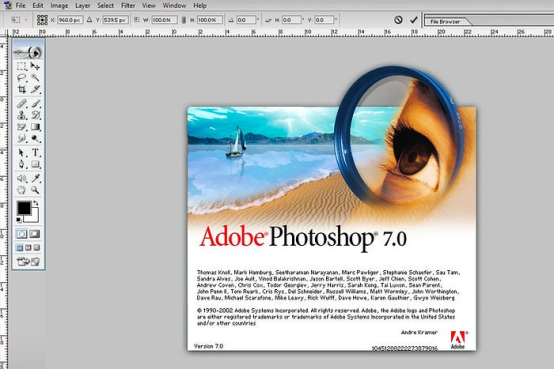Click the rotation angle field
This screenshot has height=370, width=554.
tap(246, 20)
